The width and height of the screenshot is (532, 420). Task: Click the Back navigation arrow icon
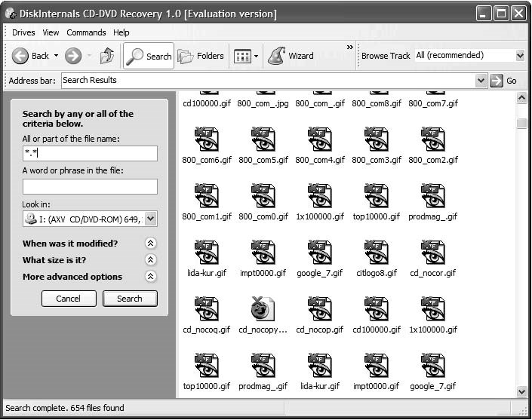21,56
